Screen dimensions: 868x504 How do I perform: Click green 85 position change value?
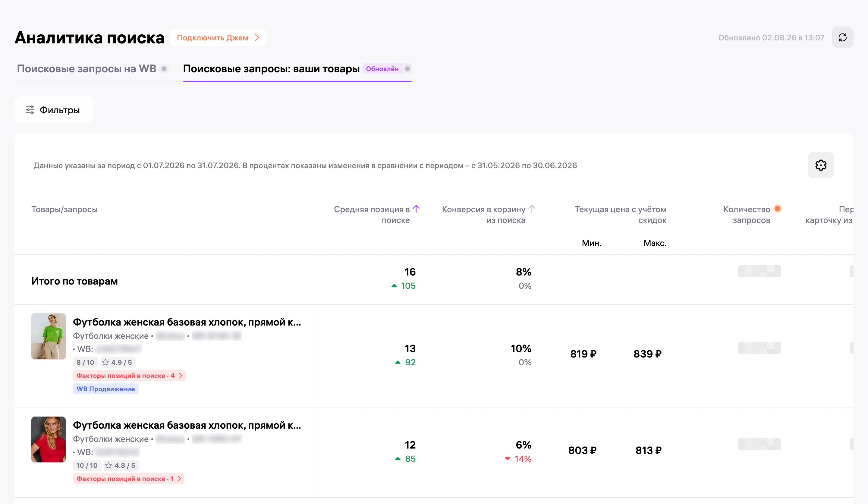pyautogui.click(x=410, y=458)
